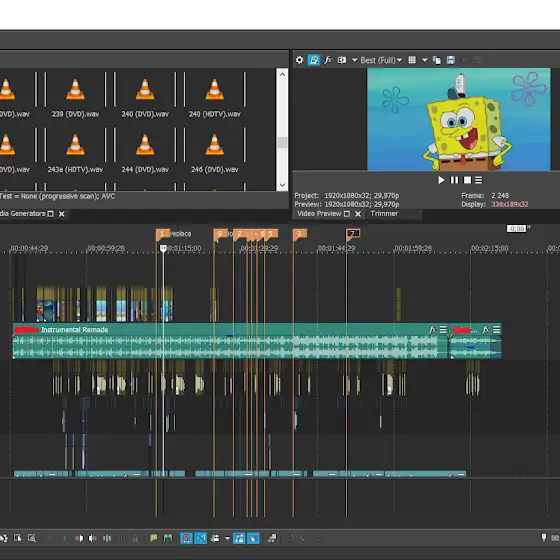Toggle automatic crossfades button
560x560 pixels.
[x=201, y=538]
